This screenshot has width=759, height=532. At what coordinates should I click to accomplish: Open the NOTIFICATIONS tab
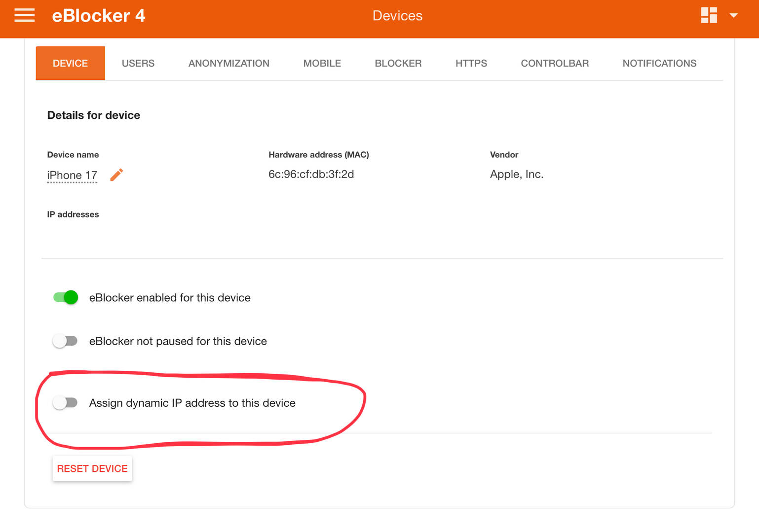click(x=659, y=63)
